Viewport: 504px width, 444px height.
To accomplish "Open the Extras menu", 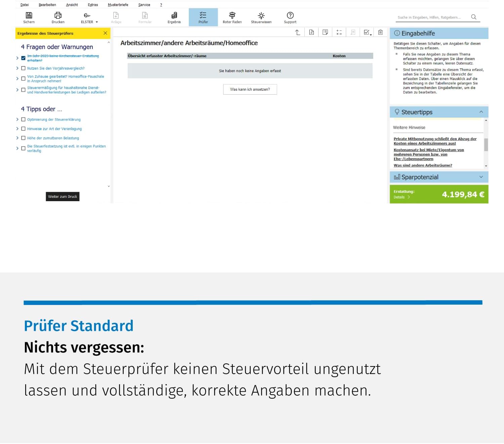I will click(x=93, y=5).
